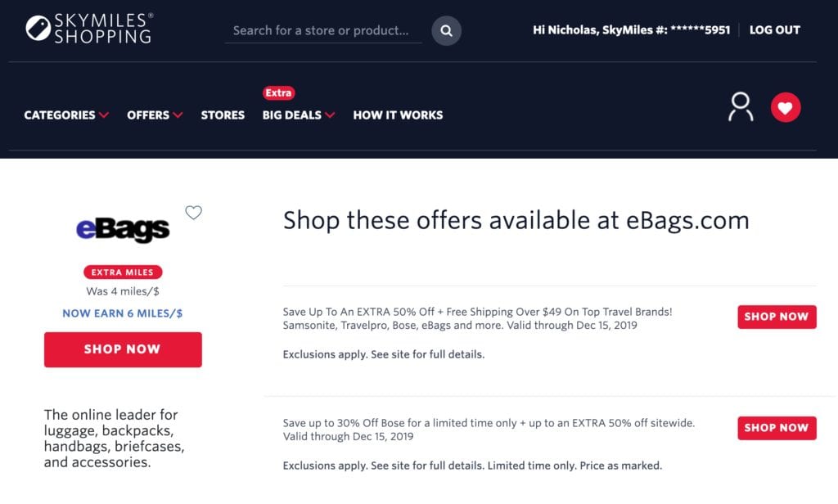Click the eBags store logo
This screenshot has height=504, width=838.
[x=121, y=227]
